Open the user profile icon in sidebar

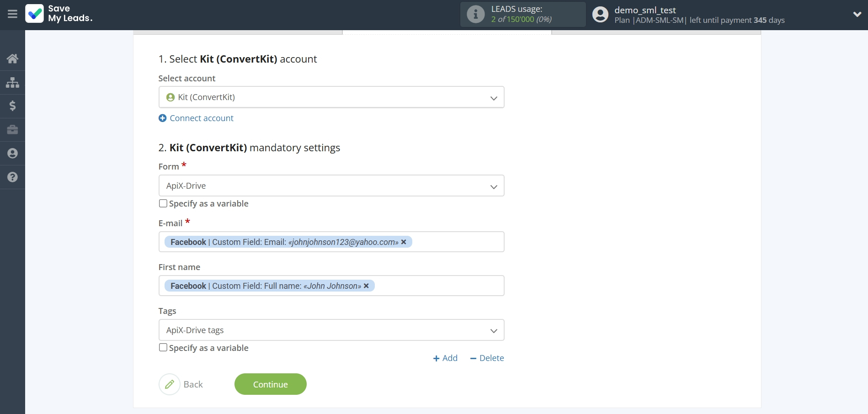tap(12, 153)
